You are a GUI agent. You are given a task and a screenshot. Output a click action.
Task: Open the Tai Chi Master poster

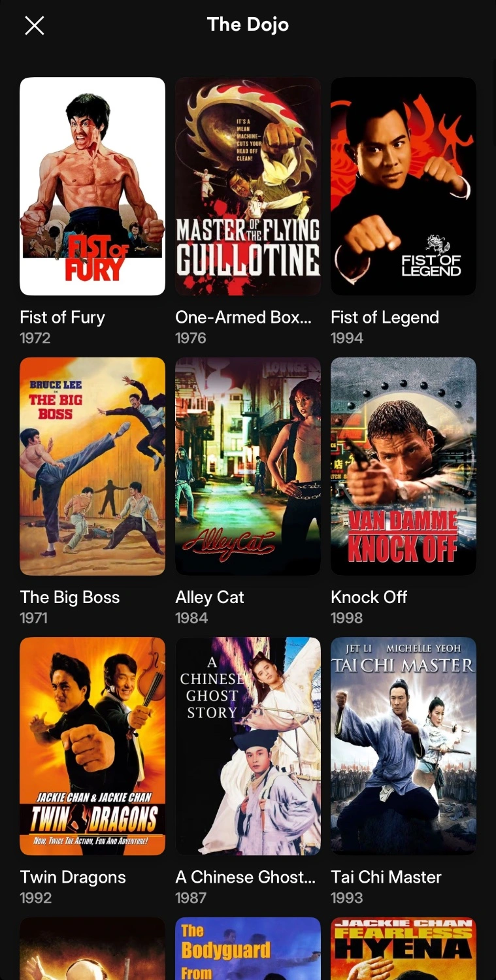403,746
